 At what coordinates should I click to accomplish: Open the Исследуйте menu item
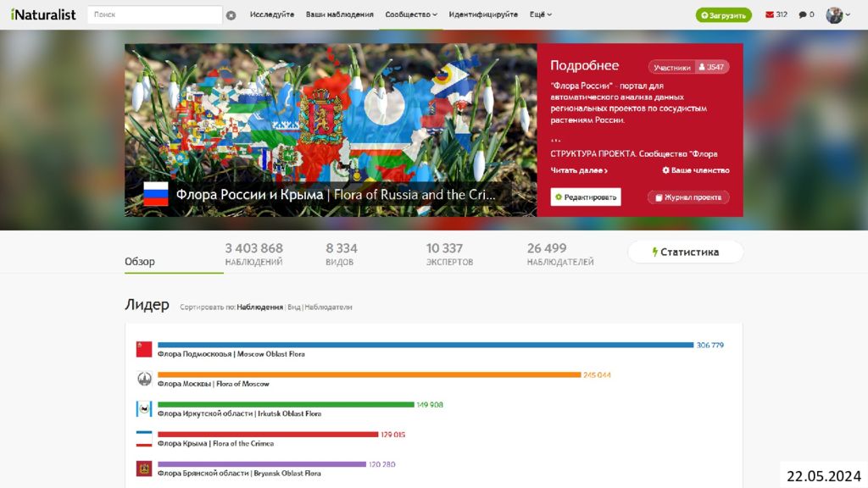click(x=272, y=14)
